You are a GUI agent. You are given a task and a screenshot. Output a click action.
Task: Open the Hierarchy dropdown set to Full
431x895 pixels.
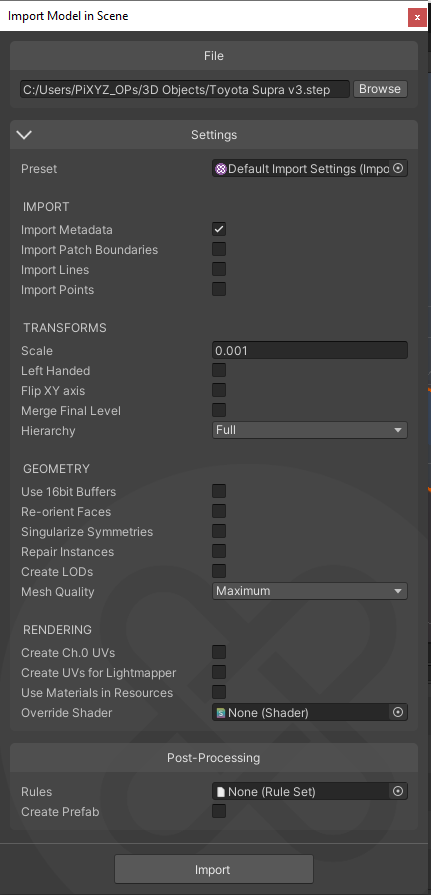[309, 430]
